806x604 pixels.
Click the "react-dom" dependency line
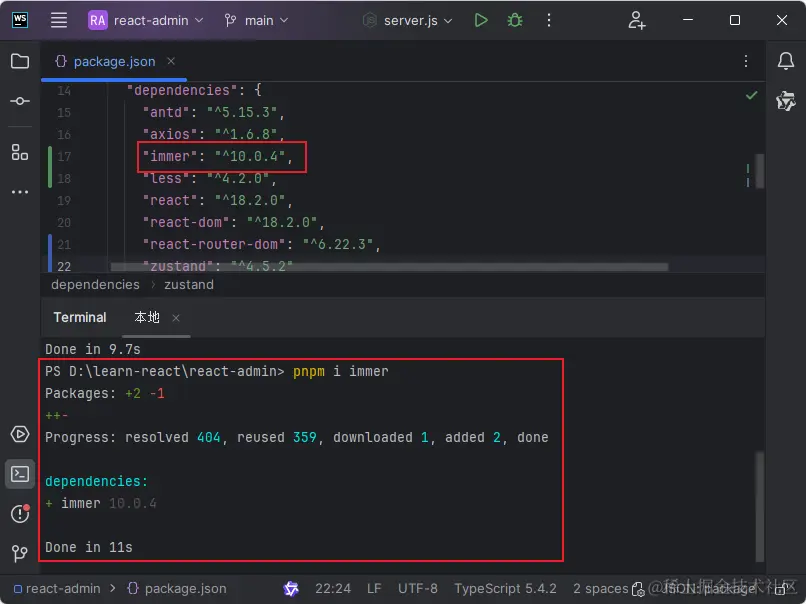[x=233, y=223]
